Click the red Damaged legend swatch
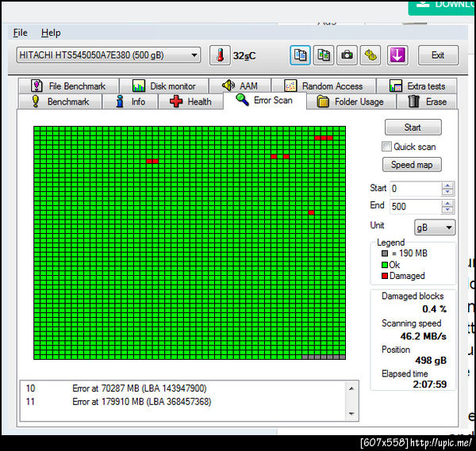Viewport: 476px width, 451px height. 385,276
